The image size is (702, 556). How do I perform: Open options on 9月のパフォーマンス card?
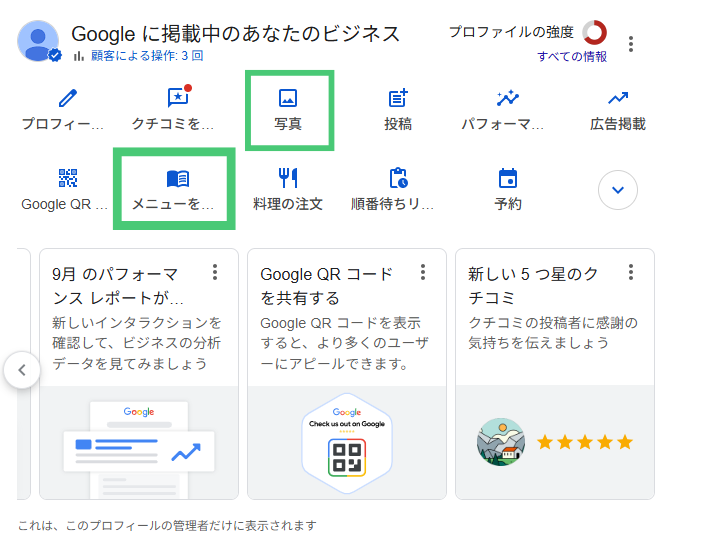[x=215, y=273]
